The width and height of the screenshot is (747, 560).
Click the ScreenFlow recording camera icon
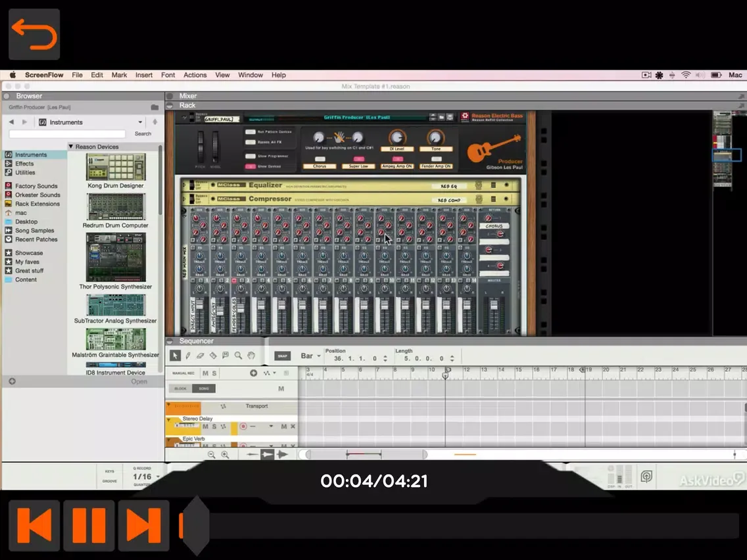tap(646, 75)
